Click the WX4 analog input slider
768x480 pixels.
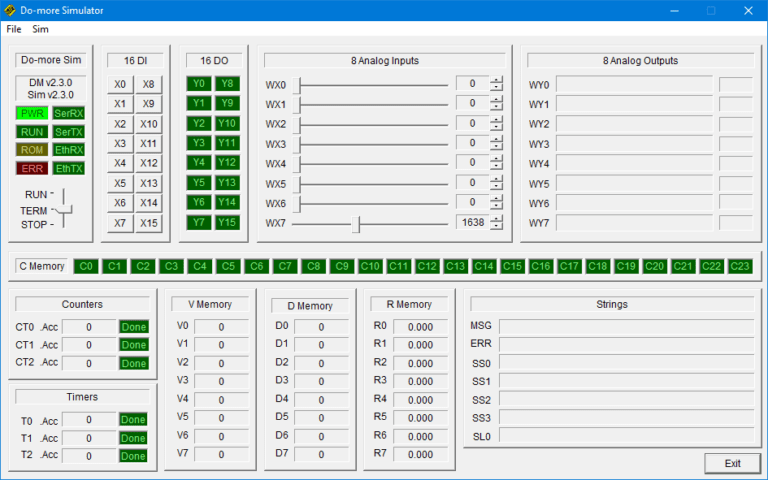point(370,164)
